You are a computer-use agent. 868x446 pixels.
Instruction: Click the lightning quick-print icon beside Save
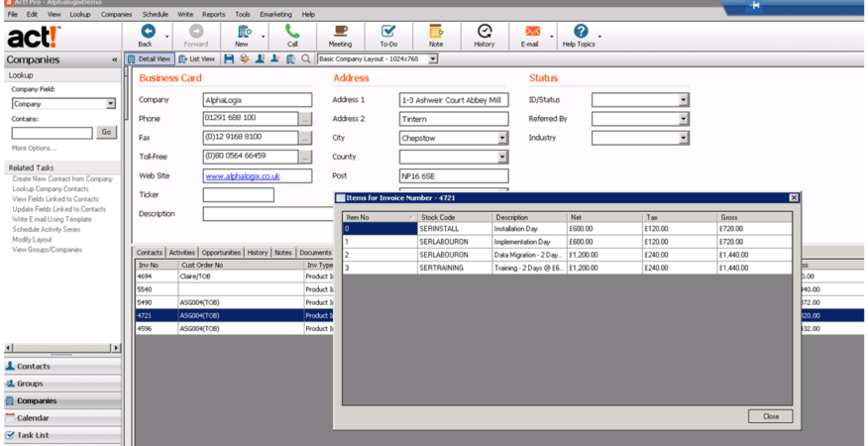[244, 58]
